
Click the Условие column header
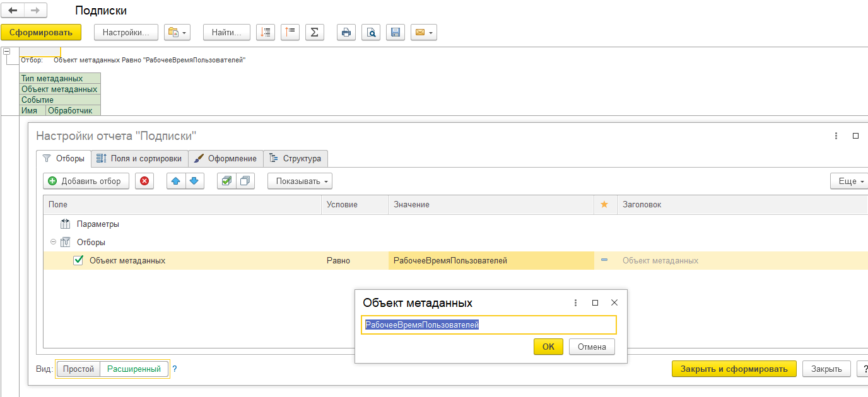click(x=355, y=205)
